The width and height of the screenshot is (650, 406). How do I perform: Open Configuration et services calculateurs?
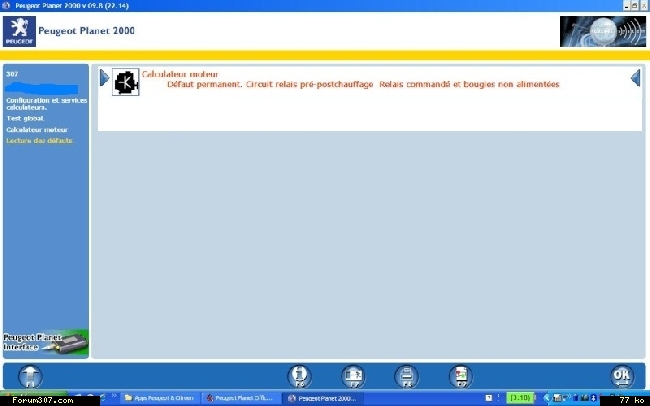(x=46, y=104)
